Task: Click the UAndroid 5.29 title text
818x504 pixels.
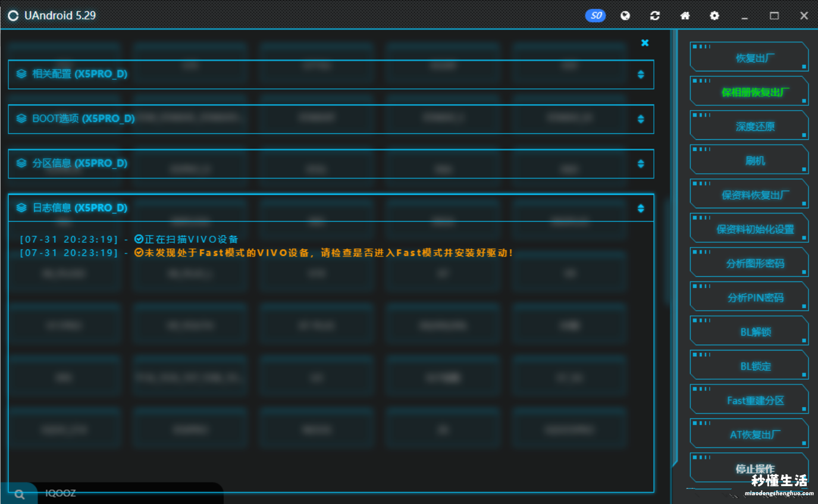Action: pos(60,15)
